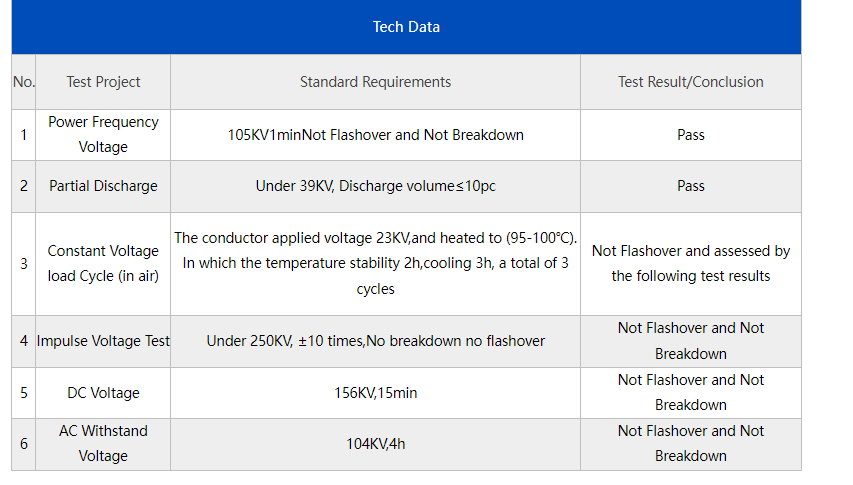Click the Tech Data header bar
Screen dimensions: 853x485
(x=406, y=27)
